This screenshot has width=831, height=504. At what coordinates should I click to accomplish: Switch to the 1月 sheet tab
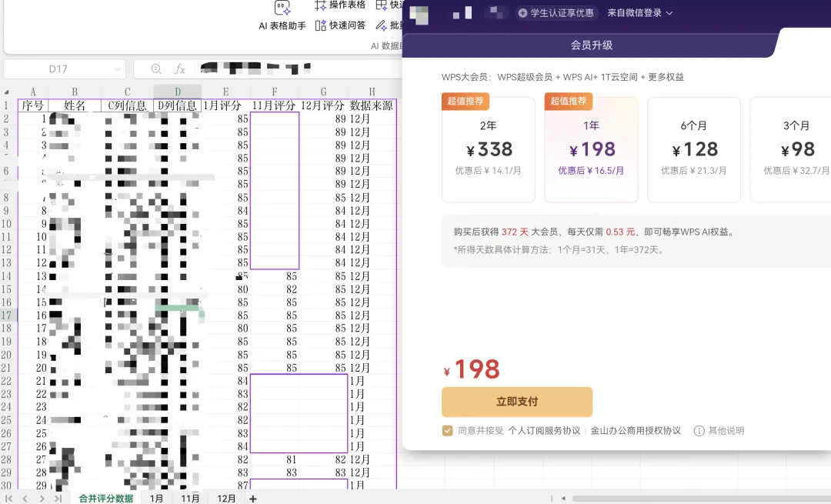[x=156, y=499]
